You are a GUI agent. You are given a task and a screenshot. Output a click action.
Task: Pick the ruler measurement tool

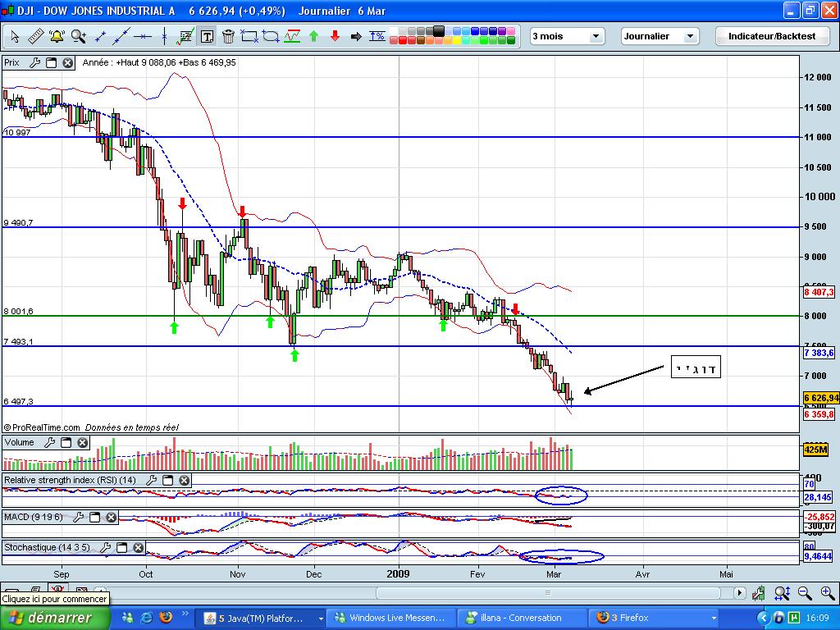pos(35,36)
